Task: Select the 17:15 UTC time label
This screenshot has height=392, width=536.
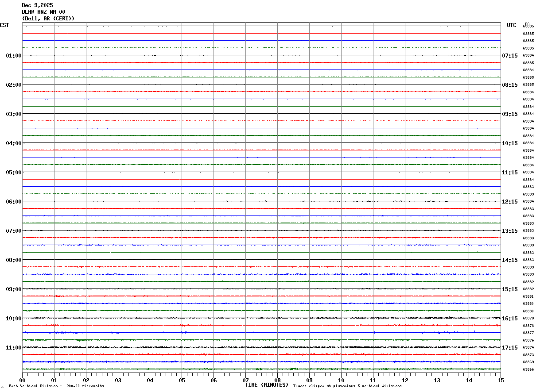Action: pos(509,348)
